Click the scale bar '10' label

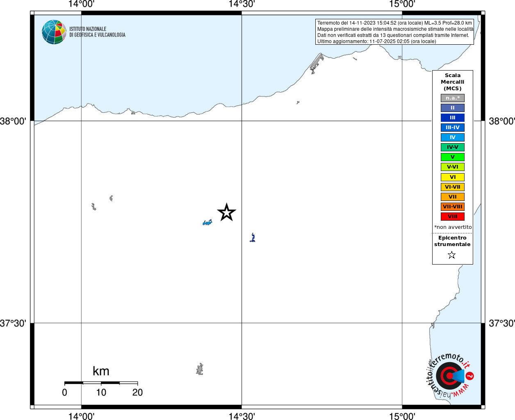tap(101, 393)
